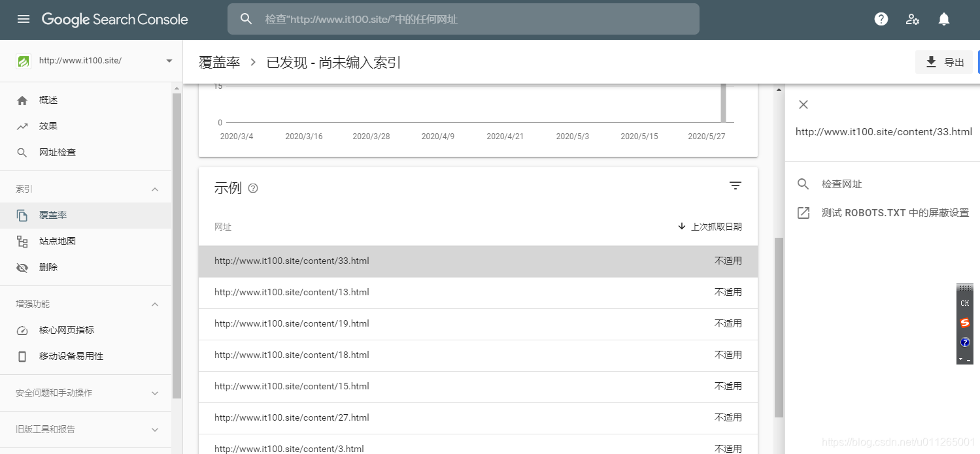Click the 网址 column header
This screenshot has width=980, height=454.
(x=223, y=227)
